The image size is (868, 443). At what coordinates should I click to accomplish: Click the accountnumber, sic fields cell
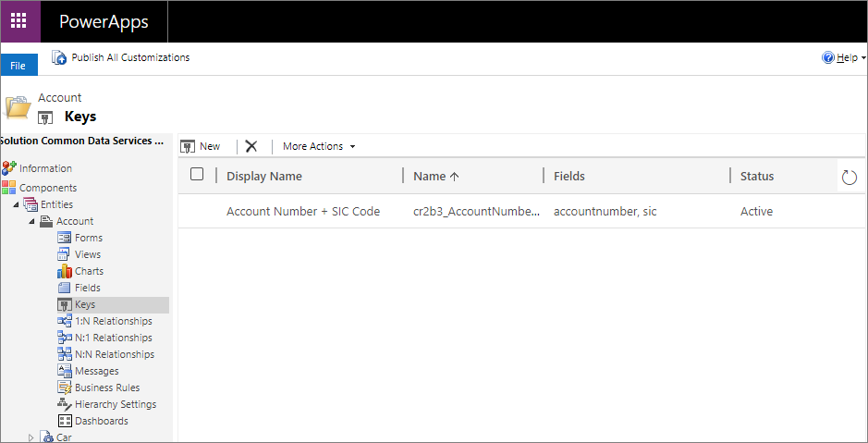click(605, 211)
